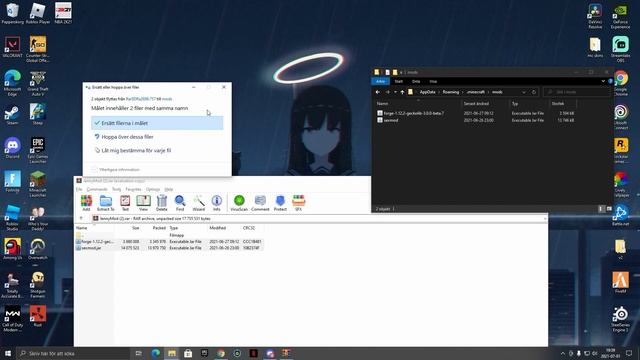Switch Explorer to large icons view
Screen dimensions: 640x360
click(x=609, y=209)
